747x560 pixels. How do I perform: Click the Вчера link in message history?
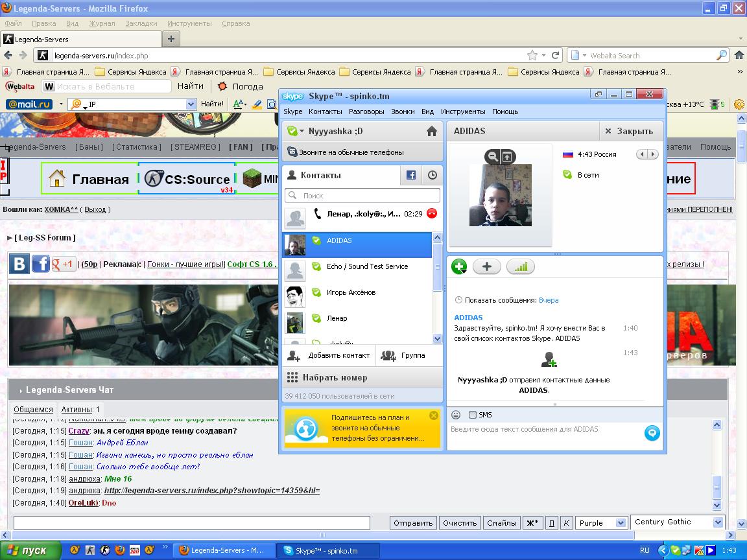coord(549,300)
